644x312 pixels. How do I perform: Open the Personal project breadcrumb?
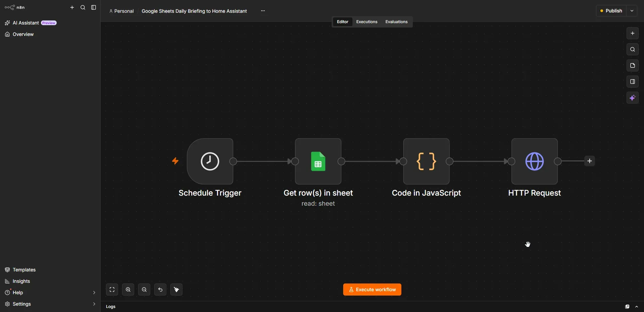point(121,11)
